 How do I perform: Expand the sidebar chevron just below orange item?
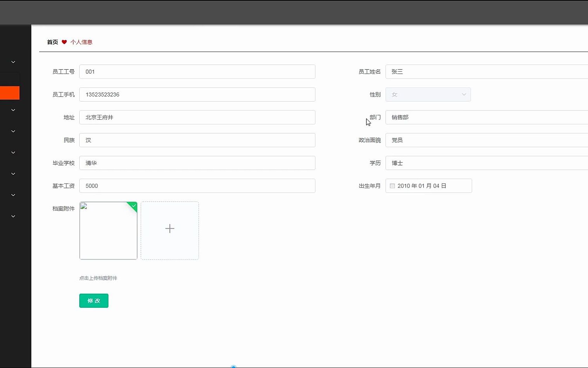(13, 110)
